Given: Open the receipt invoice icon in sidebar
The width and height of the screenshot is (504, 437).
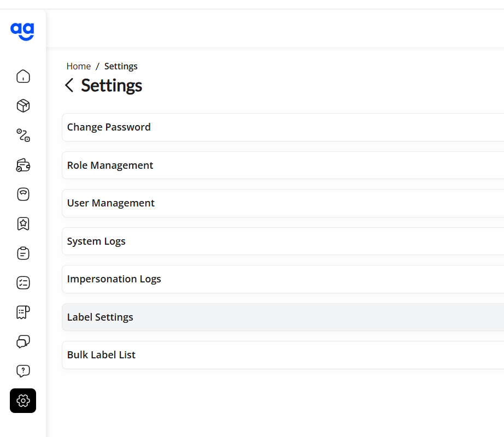Looking at the screenshot, I should pyautogui.click(x=23, y=312).
